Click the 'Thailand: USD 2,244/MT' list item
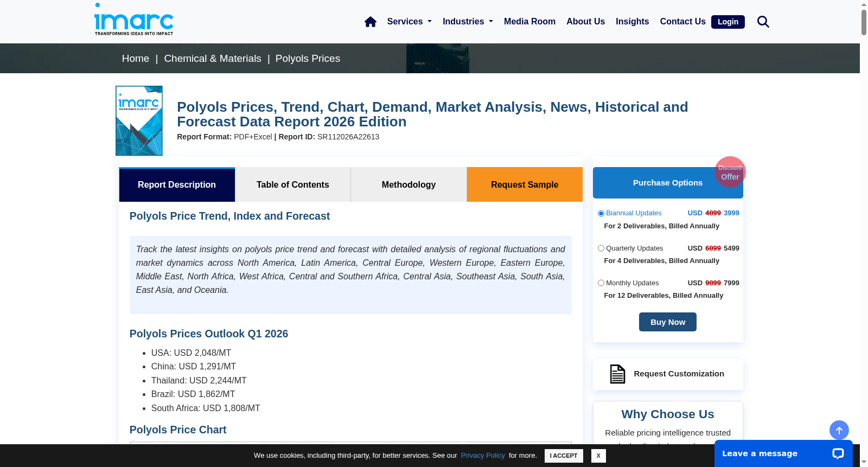 [199, 381]
